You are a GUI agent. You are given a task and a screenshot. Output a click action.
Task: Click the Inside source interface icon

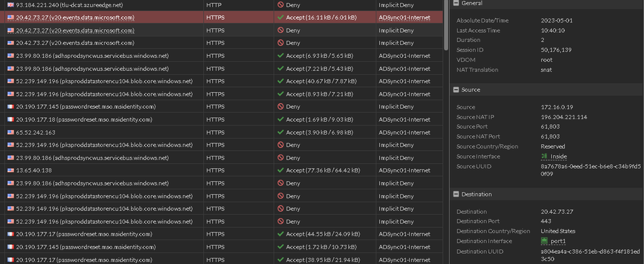(x=545, y=156)
